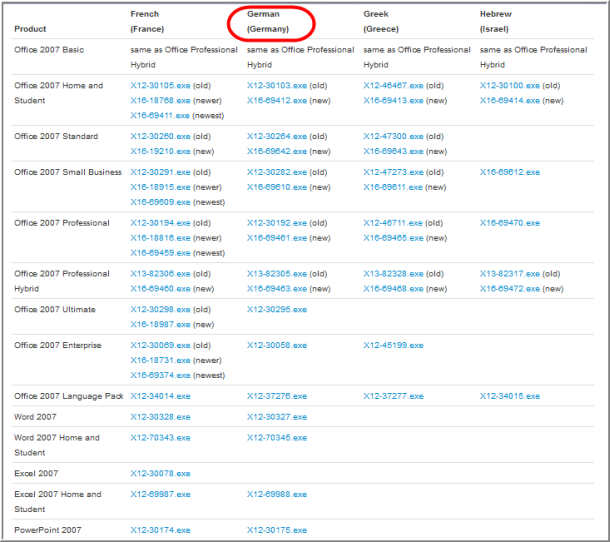The width and height of the screenshot is (610, 542).
Task: Open Greek Home and Student old download link
Action: point(393,86)
